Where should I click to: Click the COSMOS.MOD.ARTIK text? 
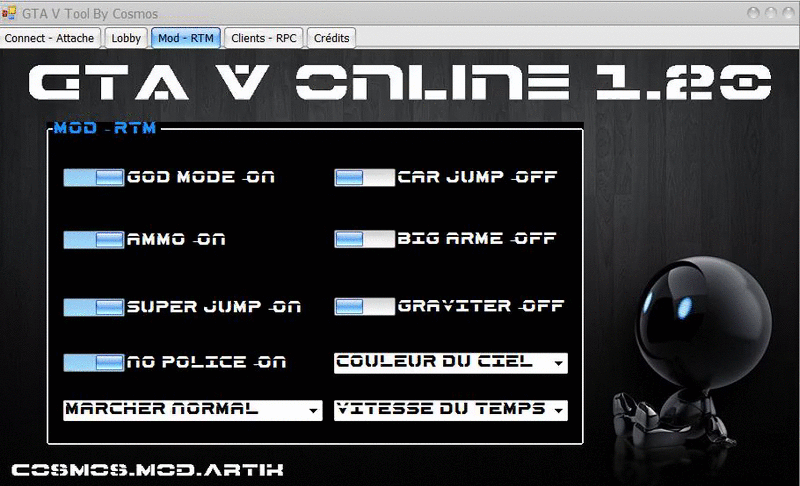(147, 470)
